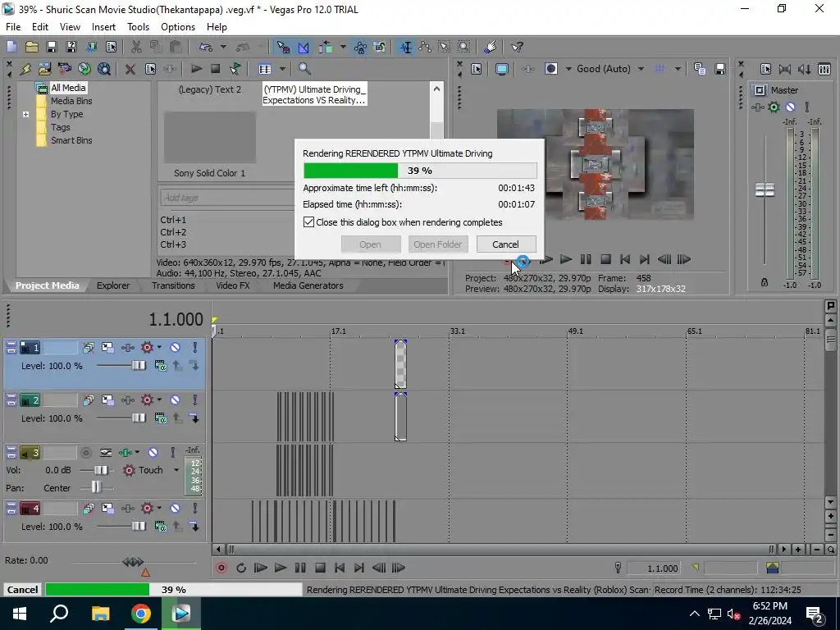Click the Search media magnifier icon
This screenshot has width=840, height=630.
click(304, 69)
